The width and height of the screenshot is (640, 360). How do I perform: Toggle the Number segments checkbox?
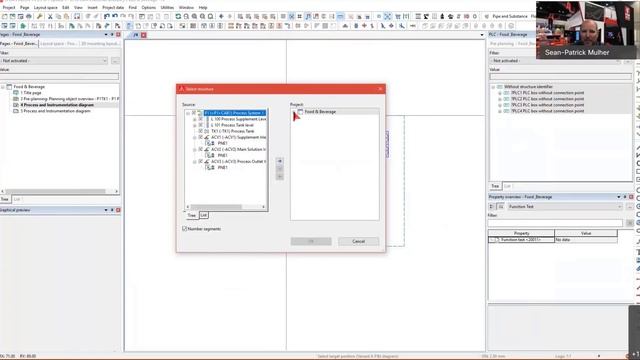click(x=184, y=229)
